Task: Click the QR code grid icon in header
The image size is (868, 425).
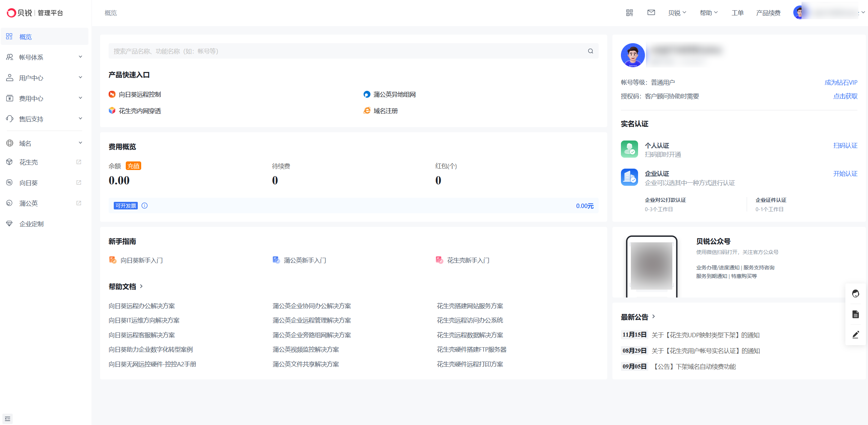Action: tap(629, 13)
